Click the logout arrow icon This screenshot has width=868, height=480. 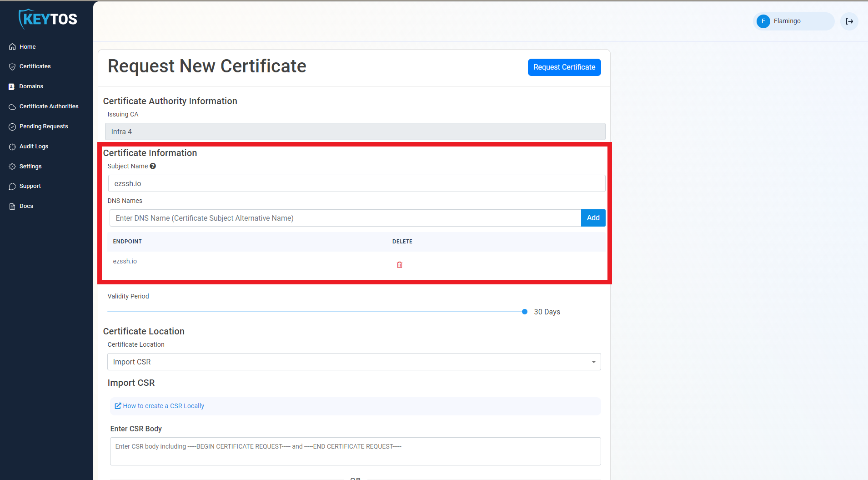coord(849,21)
